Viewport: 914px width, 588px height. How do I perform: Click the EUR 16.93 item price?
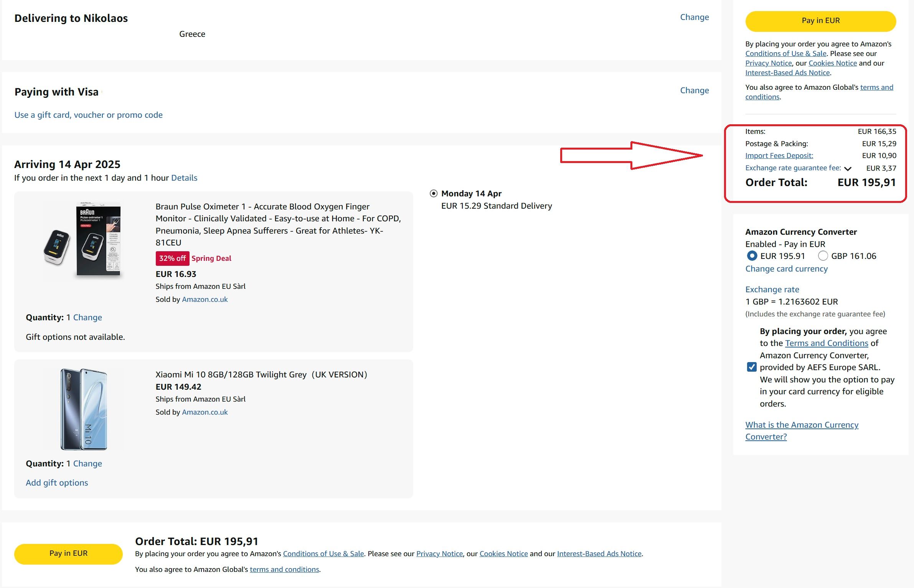pos(176,274)
